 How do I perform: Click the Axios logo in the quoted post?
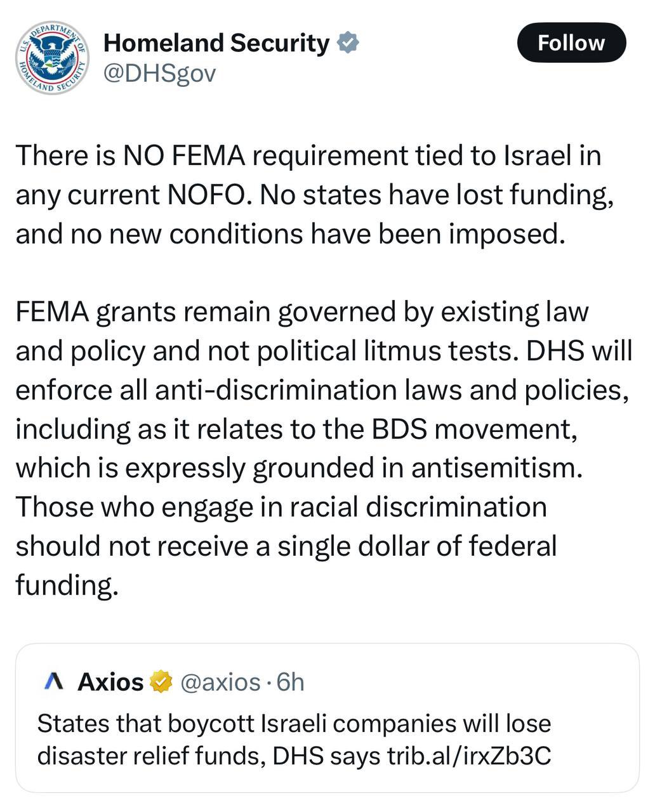coord(55,682)
